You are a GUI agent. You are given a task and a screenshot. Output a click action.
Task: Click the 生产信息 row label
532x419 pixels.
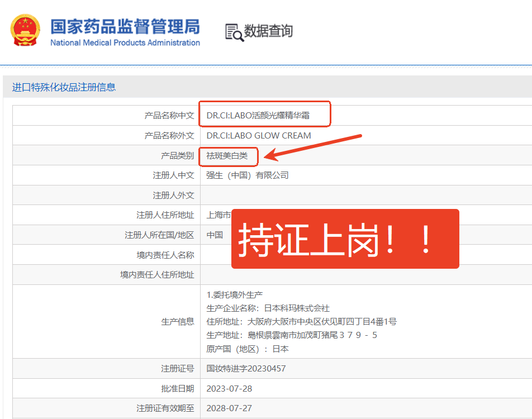(x=178, y=322)
